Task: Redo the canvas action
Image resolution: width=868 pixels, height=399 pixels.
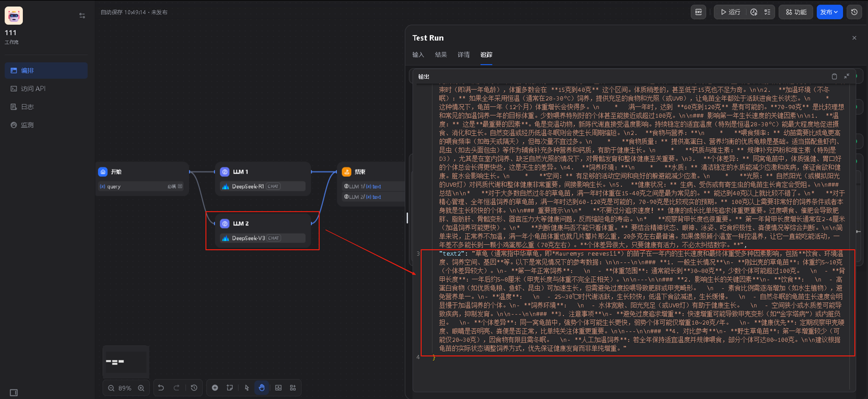Action: click(177, 388)
